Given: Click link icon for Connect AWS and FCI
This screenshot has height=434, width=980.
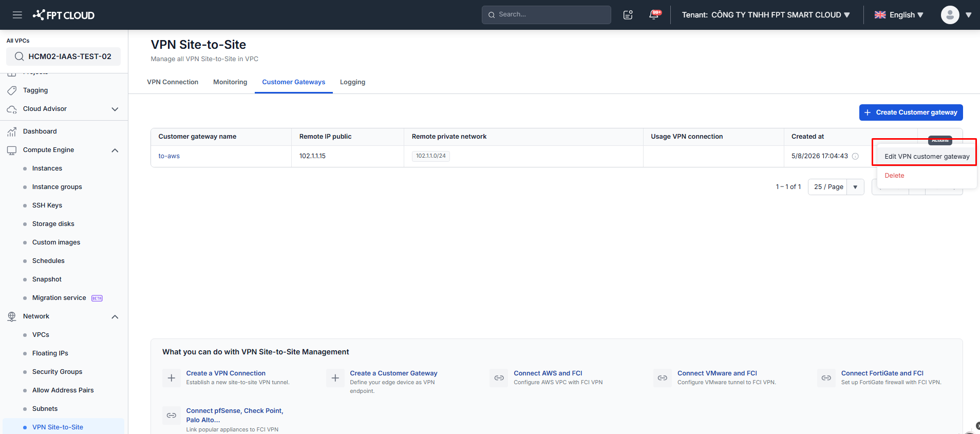Looking at the screenshot, I should tap(499, 378).
